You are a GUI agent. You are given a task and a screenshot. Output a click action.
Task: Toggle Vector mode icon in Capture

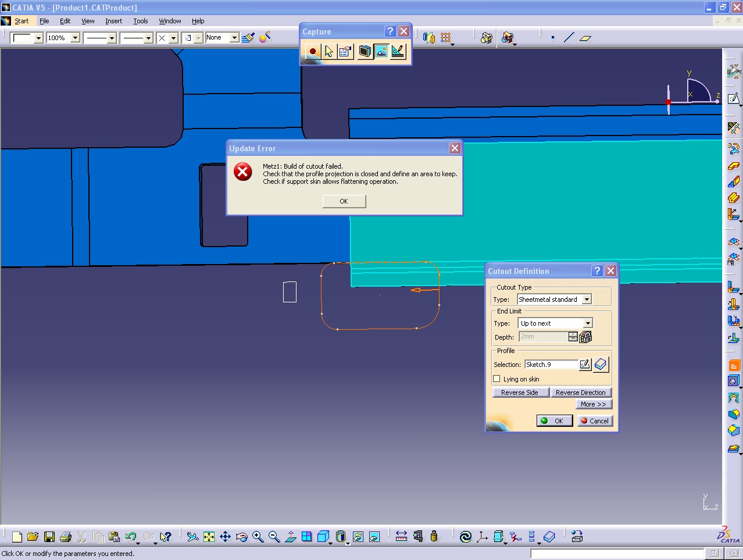[398, 51]
